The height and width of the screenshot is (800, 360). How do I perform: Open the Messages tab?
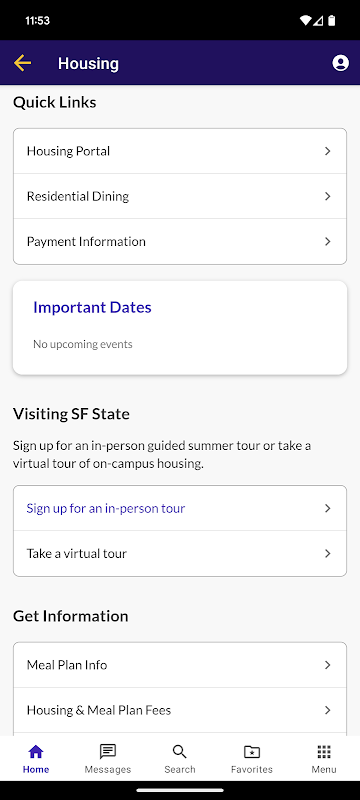coord(108,759)
